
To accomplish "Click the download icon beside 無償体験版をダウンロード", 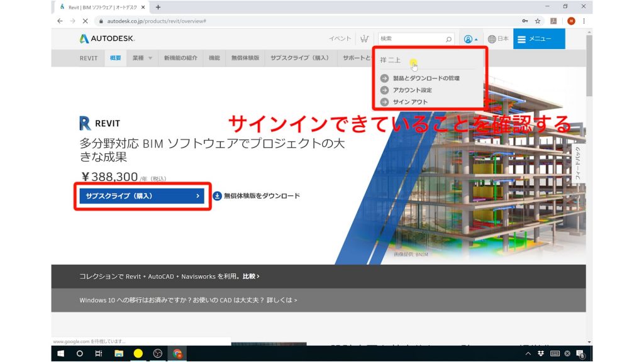I will click(216, 195).
